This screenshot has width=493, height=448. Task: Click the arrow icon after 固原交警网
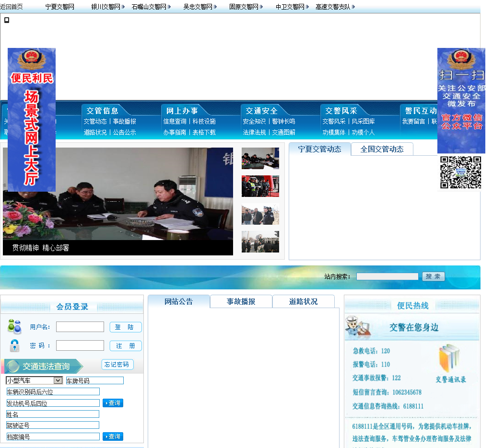coord(261,7)
